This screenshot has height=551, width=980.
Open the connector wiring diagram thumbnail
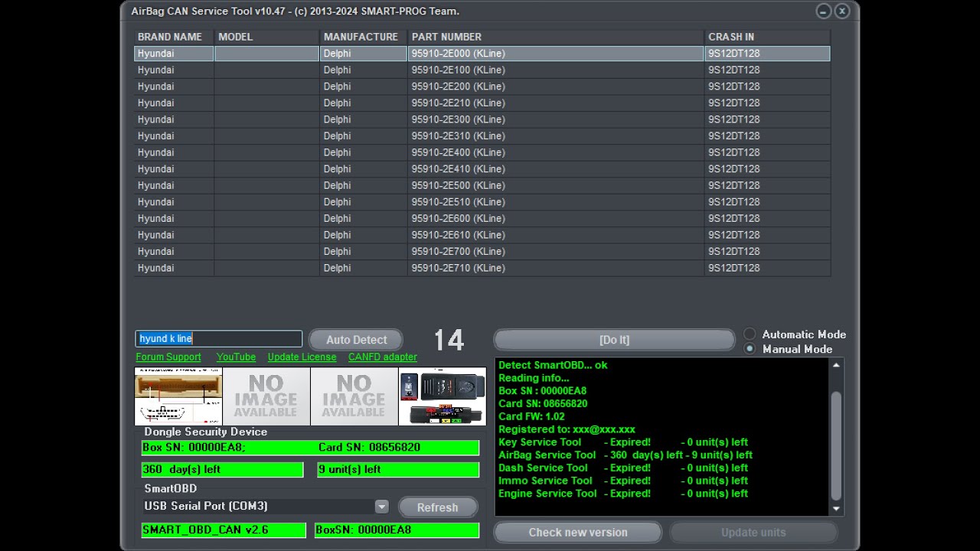coord(178,396)
